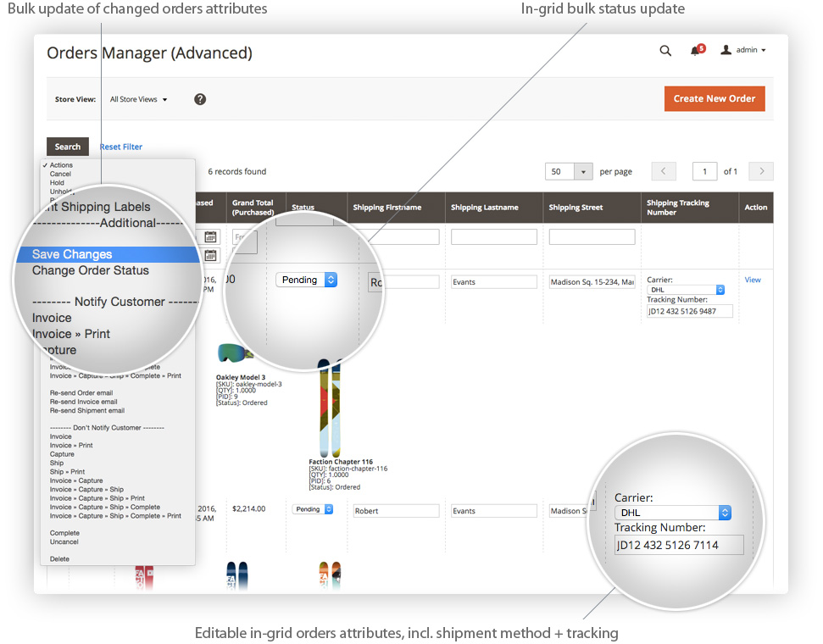Sort by Shipping Lastname column header
823x644 pixels.
point(485,208)
